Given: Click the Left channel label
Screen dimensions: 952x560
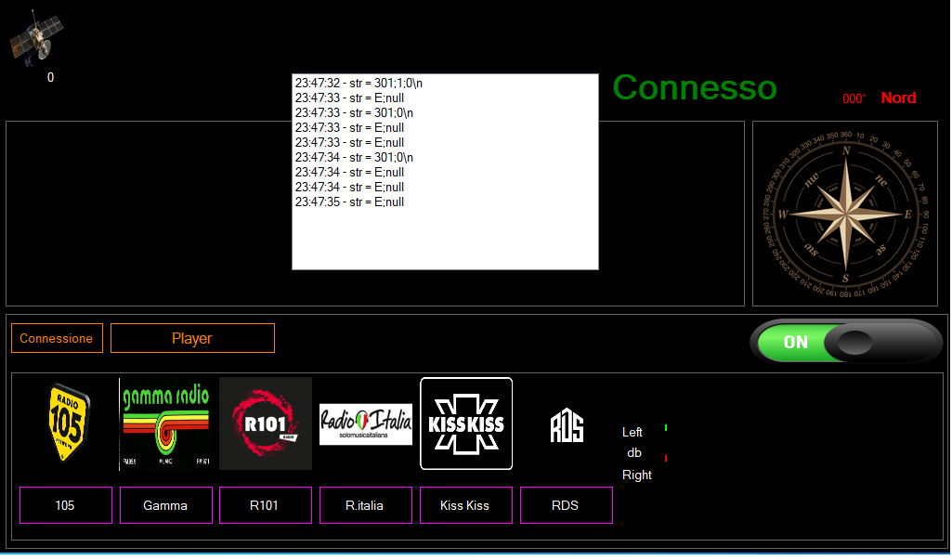Looking at the screenshot, I should click(x=632, y=433).
